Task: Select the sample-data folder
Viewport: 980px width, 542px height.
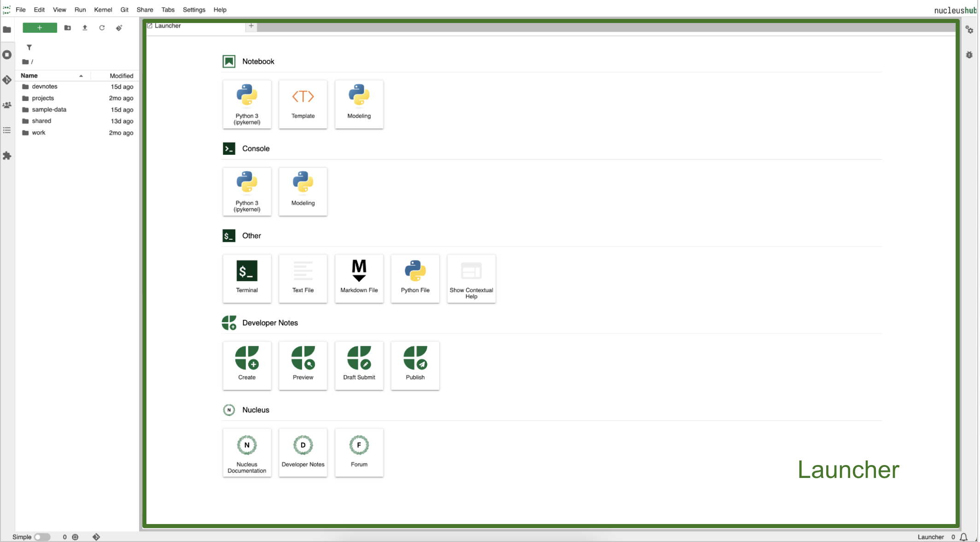Action: coord(77,110)
